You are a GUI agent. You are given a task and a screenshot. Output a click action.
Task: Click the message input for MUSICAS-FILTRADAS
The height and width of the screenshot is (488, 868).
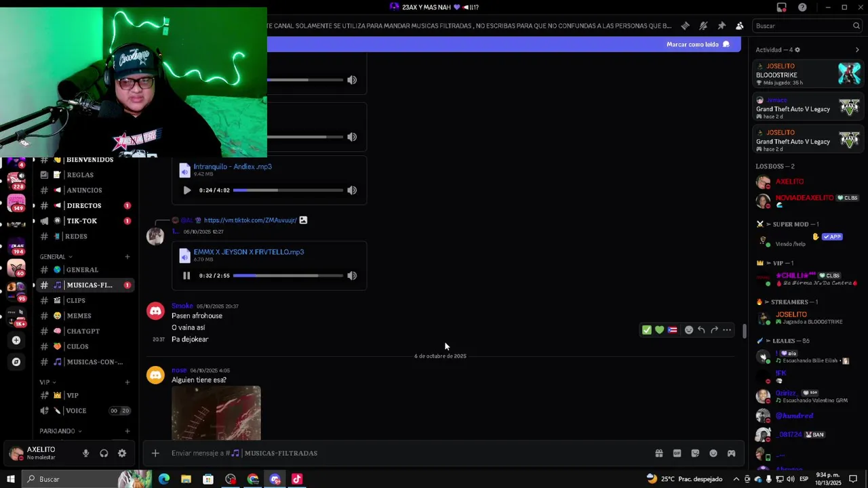coord(407,453)
